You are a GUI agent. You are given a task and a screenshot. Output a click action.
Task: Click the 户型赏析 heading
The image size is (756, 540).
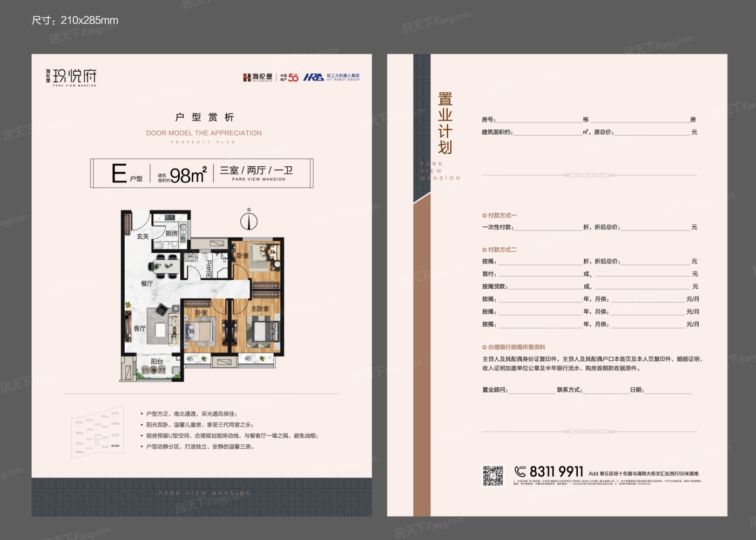coord(204,117)
